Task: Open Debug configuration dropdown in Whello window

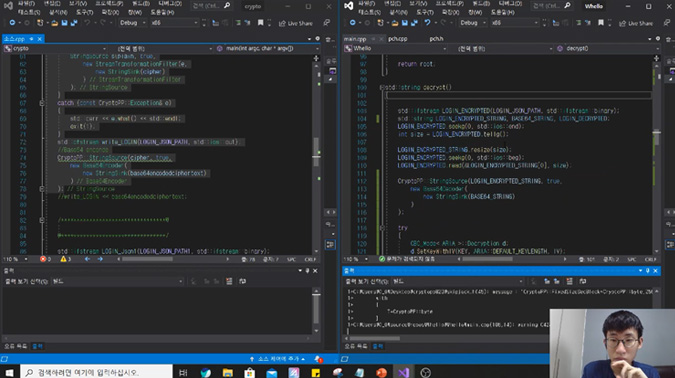Action: tap(473, 23)
